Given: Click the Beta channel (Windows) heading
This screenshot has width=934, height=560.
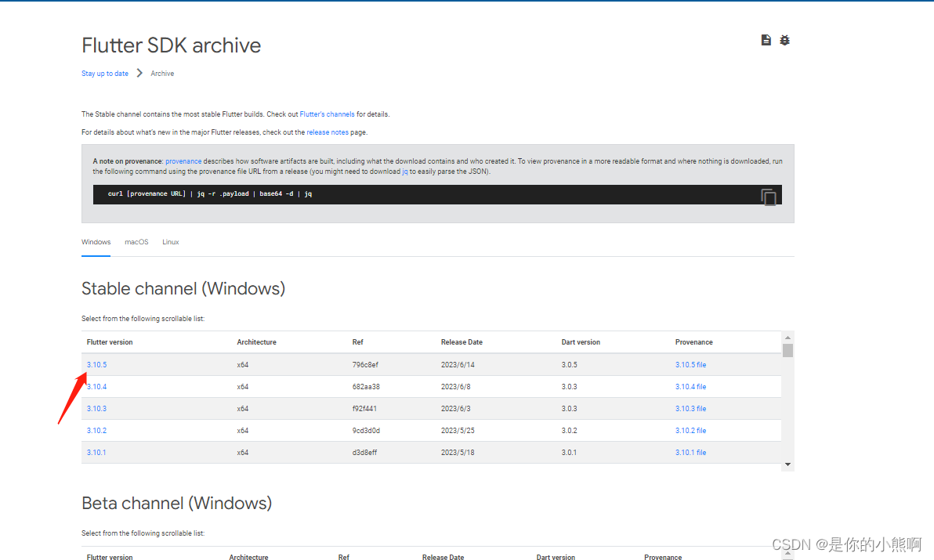Looking at the screenshot, I should [x=177, y=504].
